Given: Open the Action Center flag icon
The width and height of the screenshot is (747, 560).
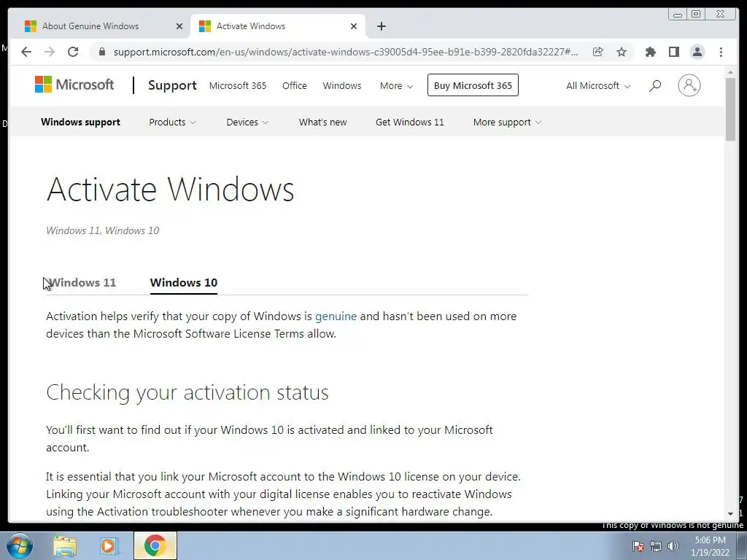Looking at the screenshot, I should (638, 546).
